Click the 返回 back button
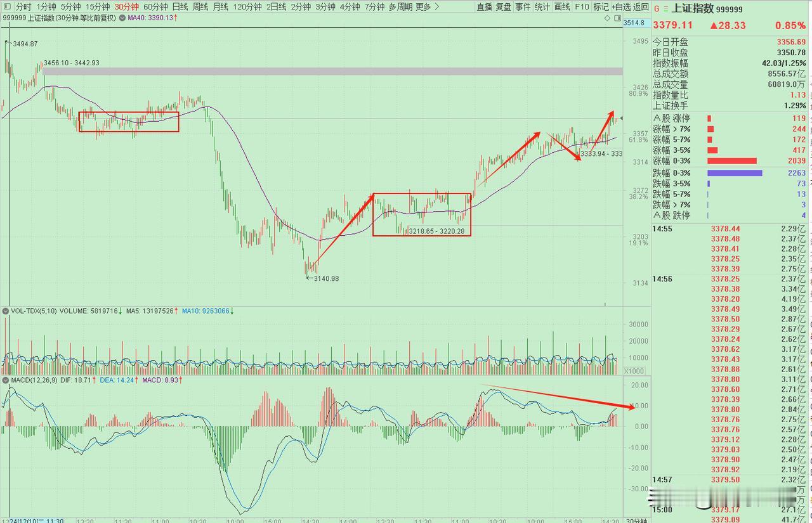This screenshot has height=523, width=812. pos(641,6)
